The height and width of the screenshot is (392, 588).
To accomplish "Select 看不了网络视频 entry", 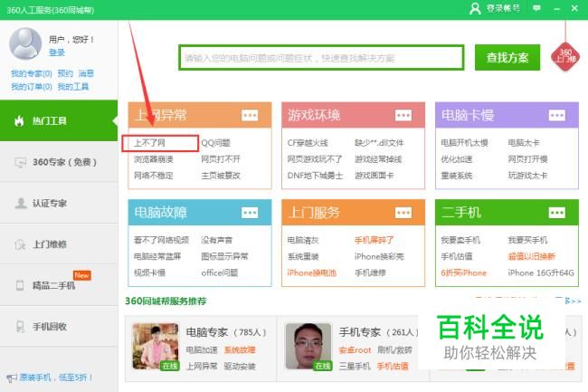I will click(x=162, y=240).
